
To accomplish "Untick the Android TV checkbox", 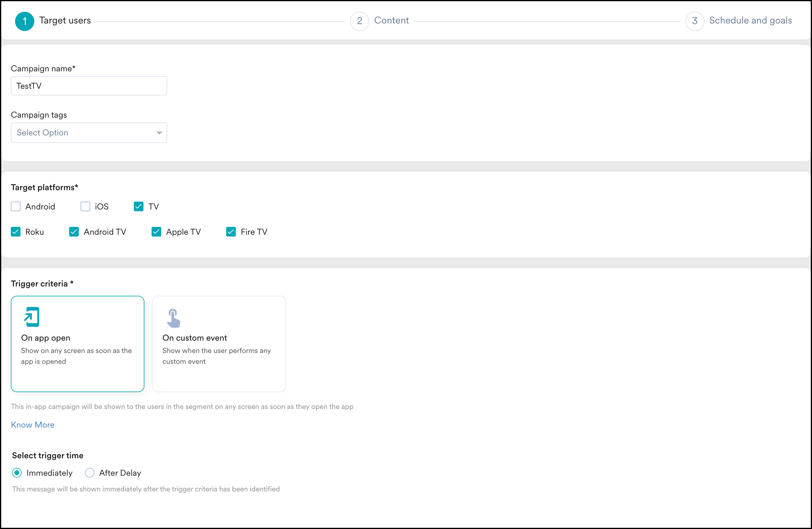I will point(74,232).
